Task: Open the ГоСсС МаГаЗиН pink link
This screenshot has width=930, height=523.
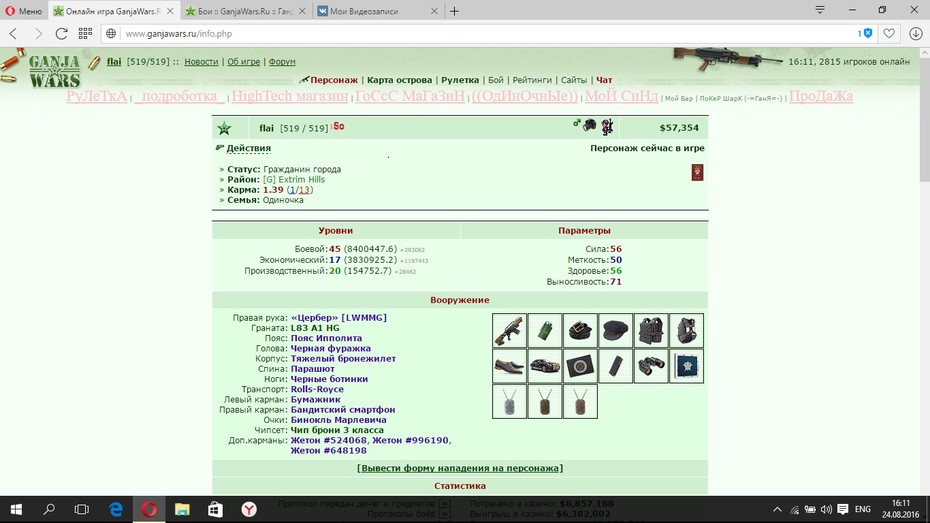Action: tap(410, 96)
